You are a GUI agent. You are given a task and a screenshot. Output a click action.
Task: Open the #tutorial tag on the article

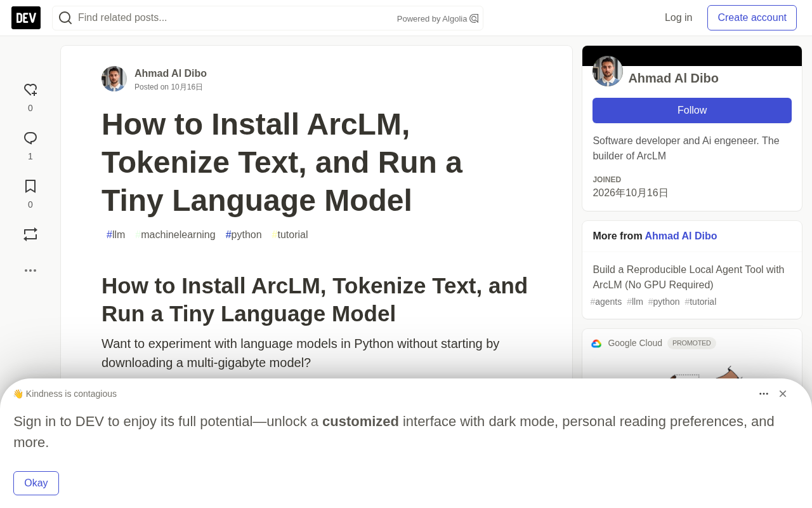[x=290, y=235]
